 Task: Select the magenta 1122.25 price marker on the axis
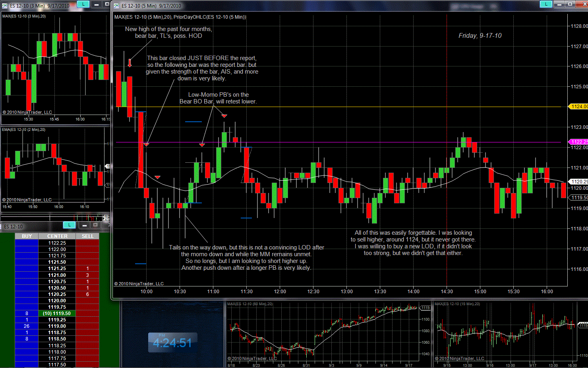579,142
